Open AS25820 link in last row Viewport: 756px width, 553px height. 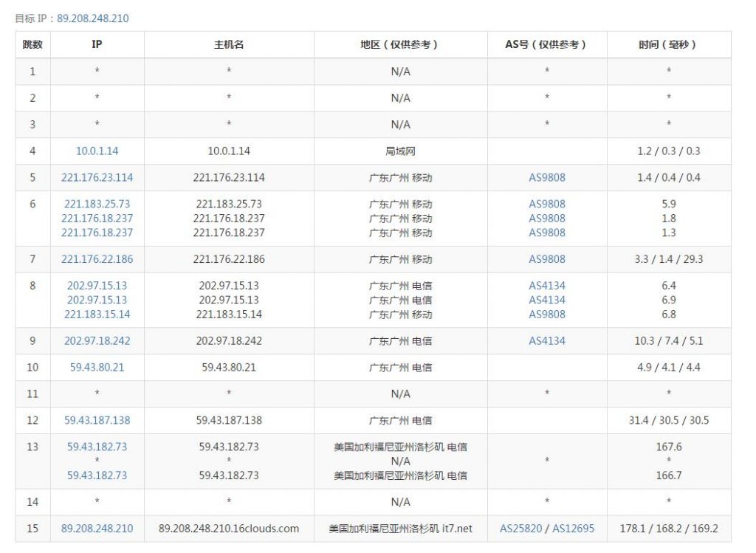(521, 528)
